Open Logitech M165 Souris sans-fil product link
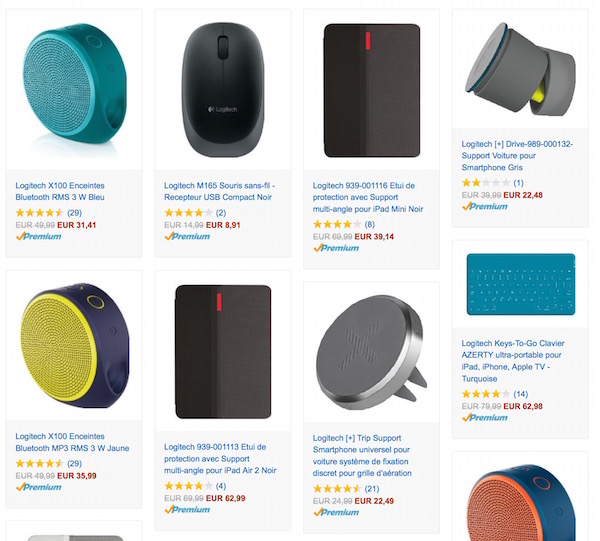The image size is (600, 541). tap(220, 191)
